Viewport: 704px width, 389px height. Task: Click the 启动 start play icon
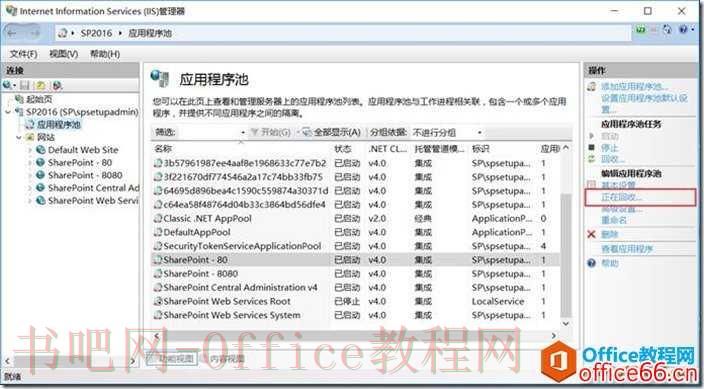click(592, 136)
